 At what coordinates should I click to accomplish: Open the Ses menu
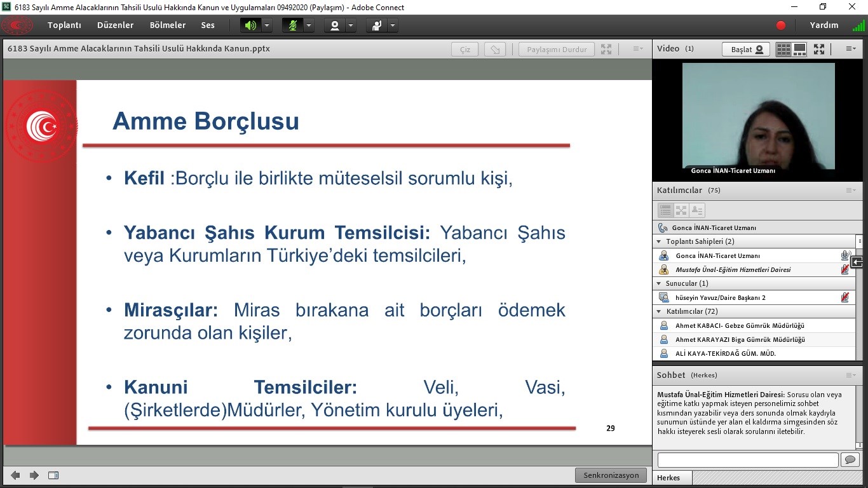tap(208, 25)
